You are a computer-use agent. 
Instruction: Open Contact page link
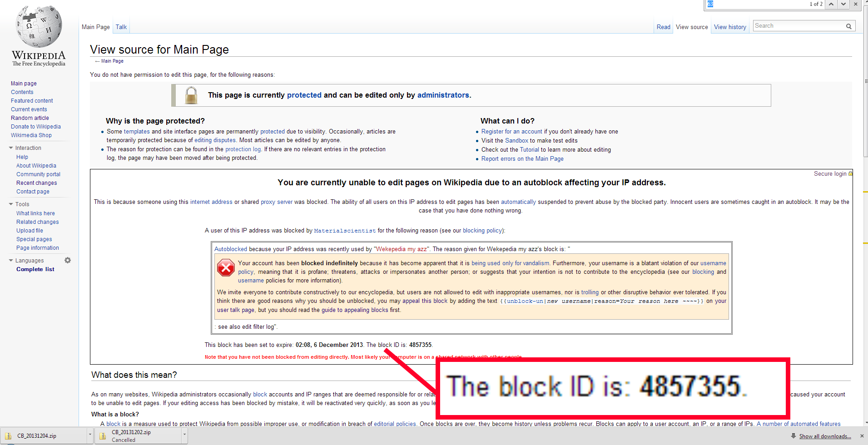click(x=33, y=192)
